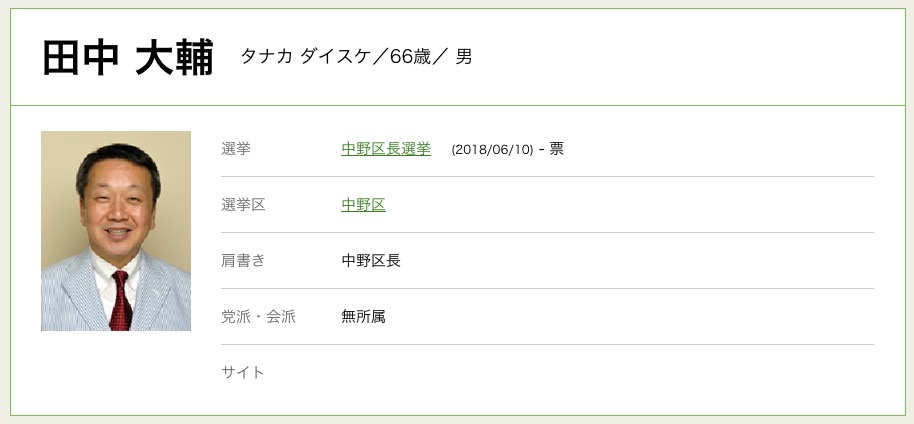Click the empty website field beside サイト
The image size is (914, 424).
[x=600, y=373]
